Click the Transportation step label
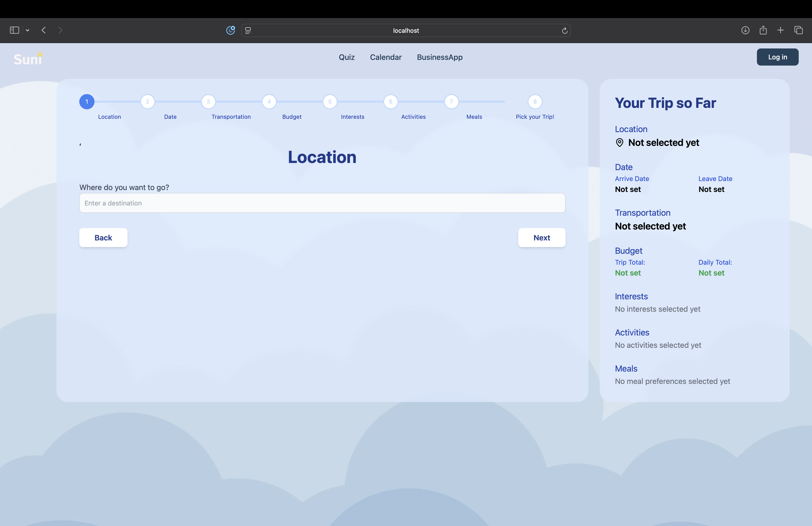 point(231,117)
